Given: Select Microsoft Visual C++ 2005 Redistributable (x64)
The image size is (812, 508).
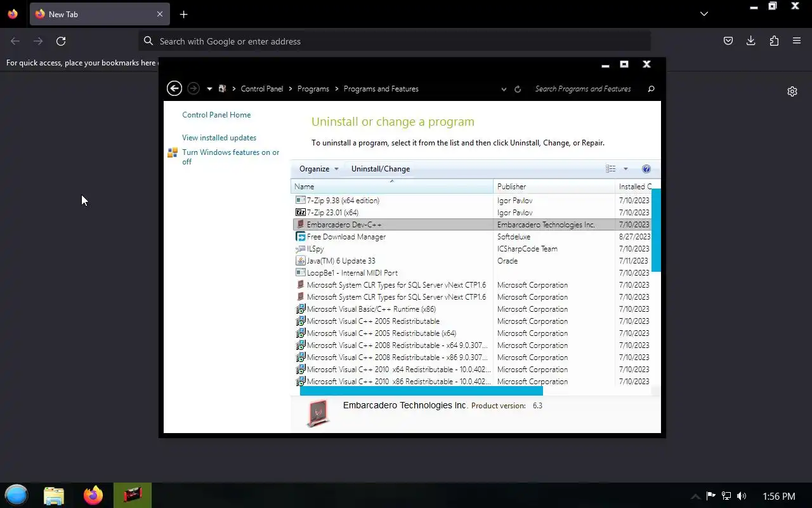Looking at the screenshot, I should pyautogui.click(x=381, y=333).
